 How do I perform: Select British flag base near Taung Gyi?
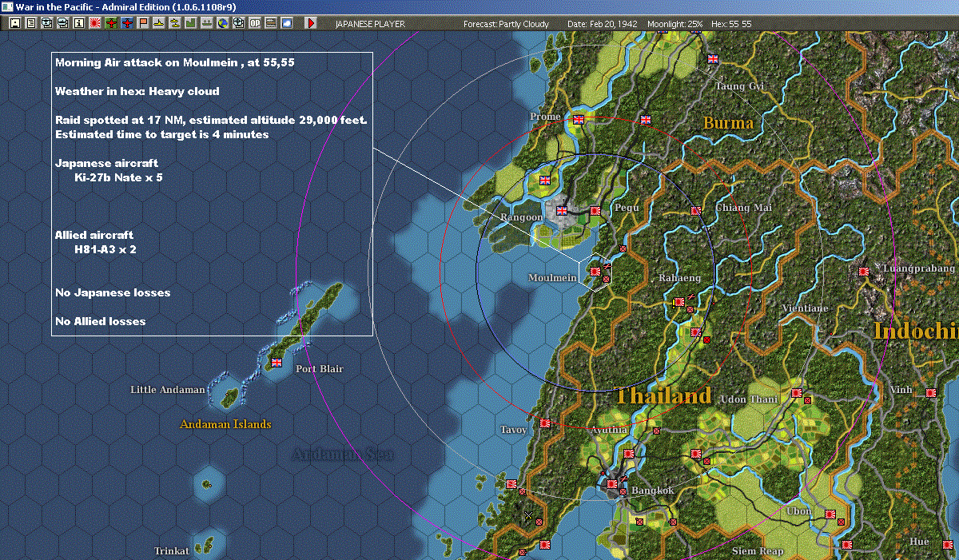tap(714, 58)
